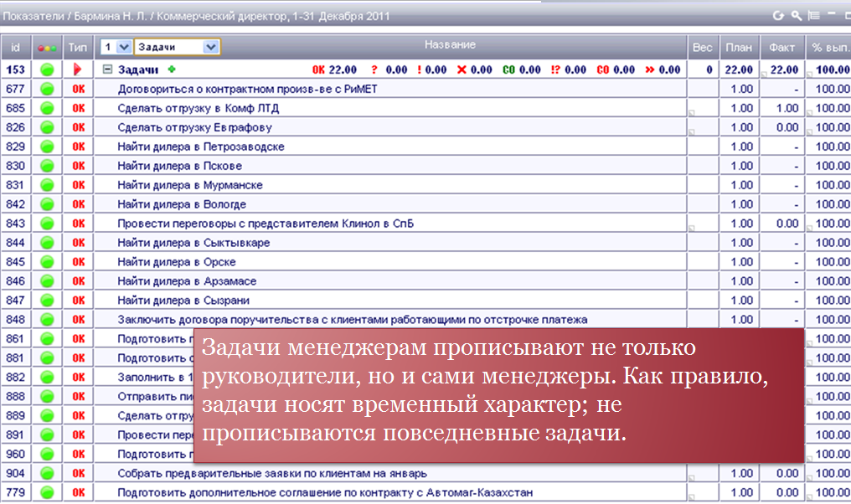The height and width of the screenshot is (504, 851).
Task: Click the green status light in row 153
Action: coord(48,69)
